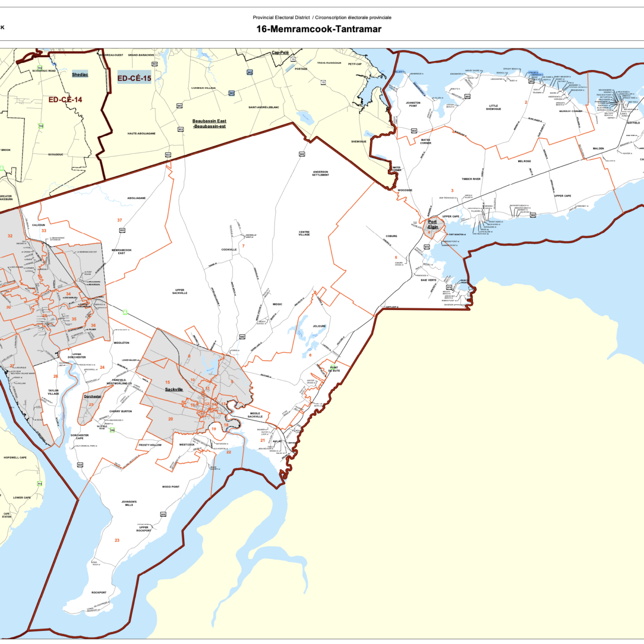644x644 pixels.
Task: Click the green route 106 shield
Action: (112, 430)
